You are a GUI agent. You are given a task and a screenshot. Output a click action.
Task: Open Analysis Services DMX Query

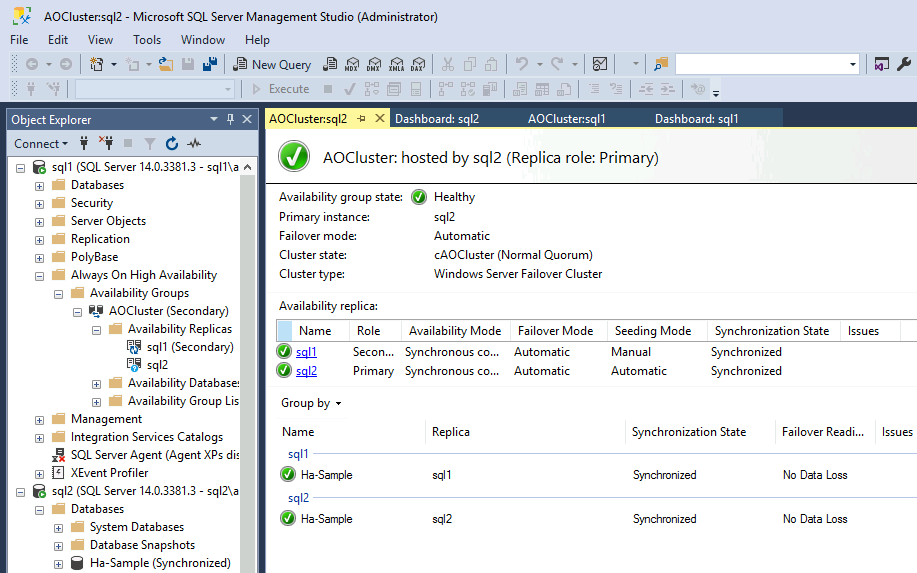point(374,64)
